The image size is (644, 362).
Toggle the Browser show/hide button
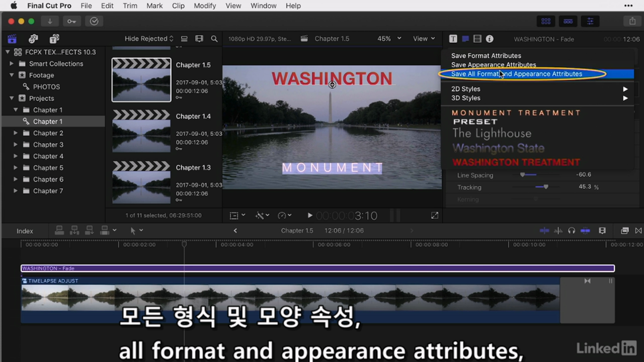point(546,21)
